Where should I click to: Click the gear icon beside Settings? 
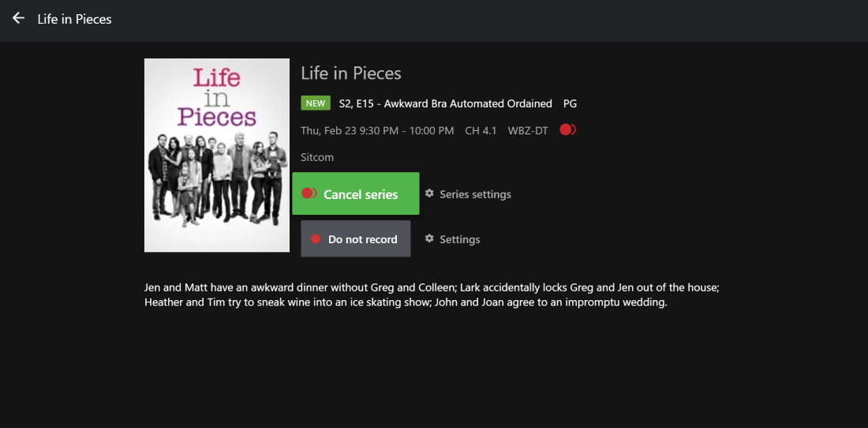click(x=429, y=238)
